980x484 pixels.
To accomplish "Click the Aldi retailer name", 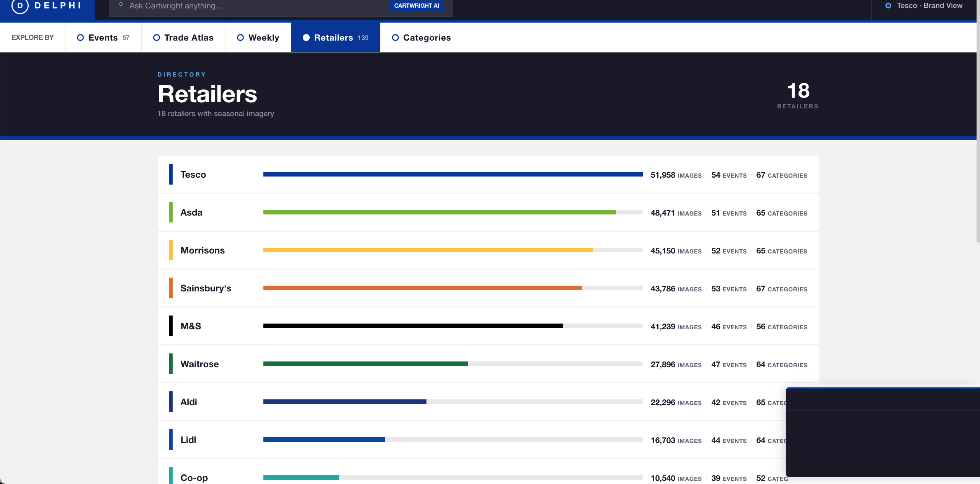I will pyautogui.click(x=189, y=402).
